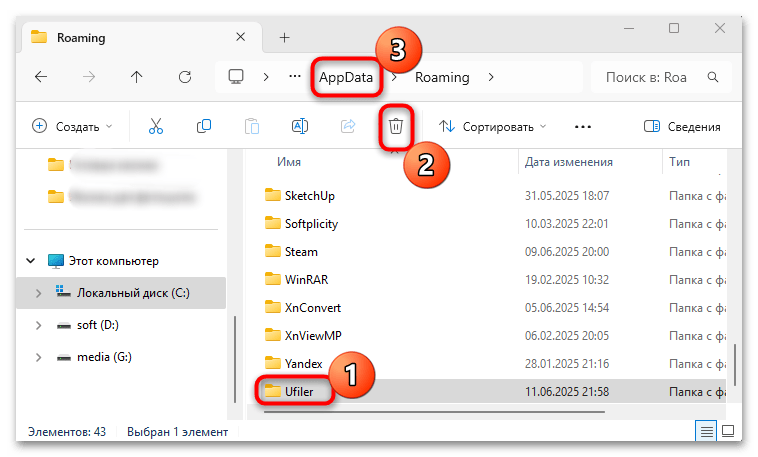The height and width of the screenshot is (457, 758).
Task: Click the Forward navigation arrow
Action: click(88, 77)
